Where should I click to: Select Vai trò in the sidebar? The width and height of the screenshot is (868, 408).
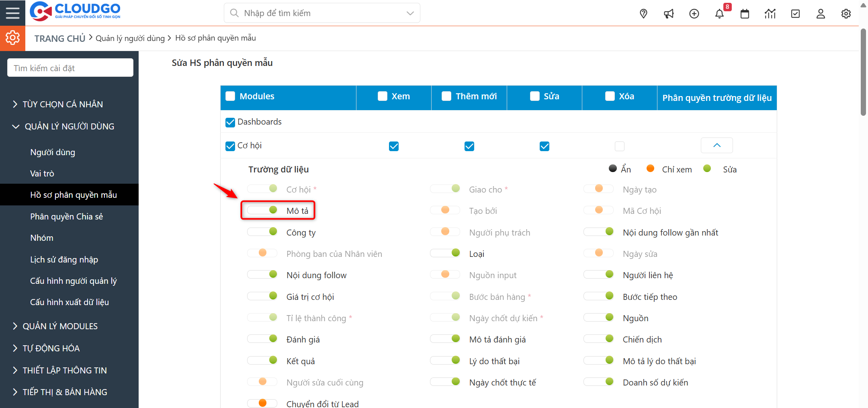42,174
